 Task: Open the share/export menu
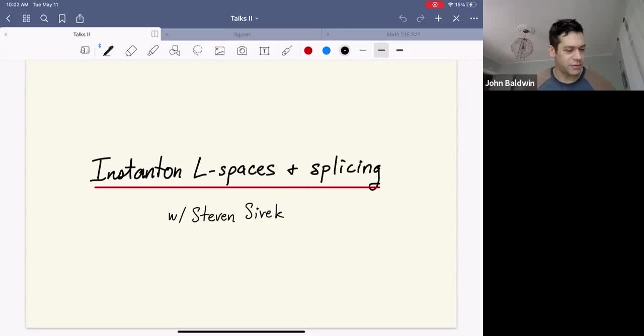point(80,19)
